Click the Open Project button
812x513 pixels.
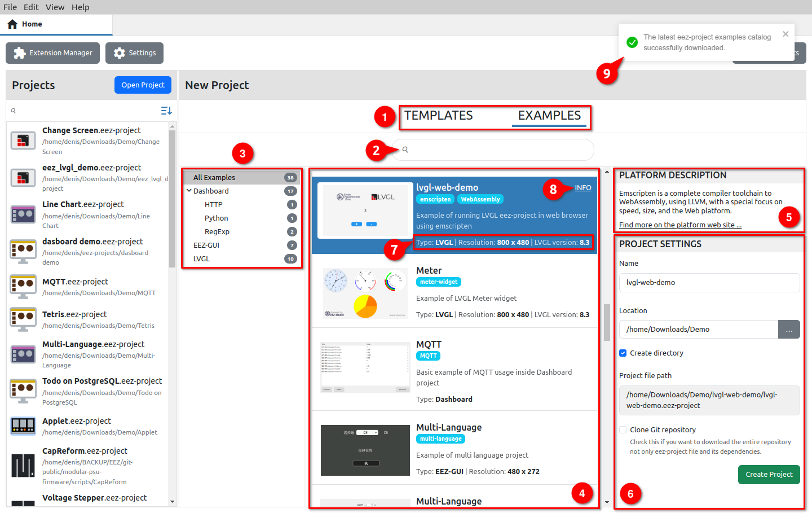coord(143,85)
